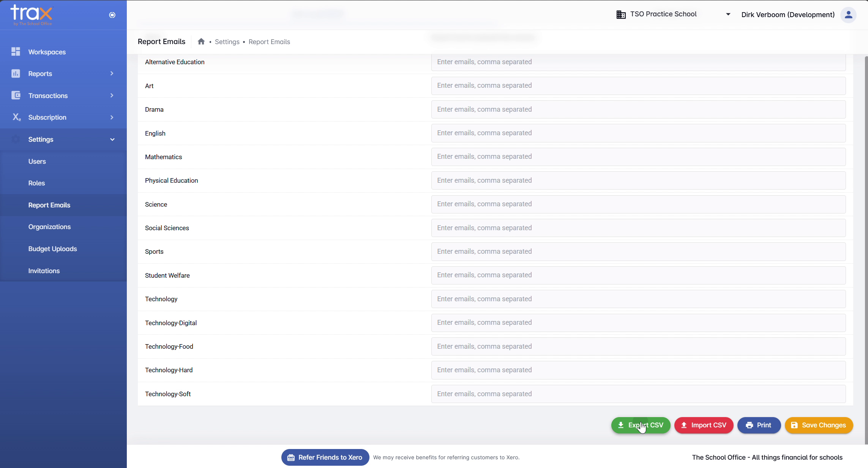Click Dirk Verboom (Development) user name
868x468 pixels.
tap(788, 15)
